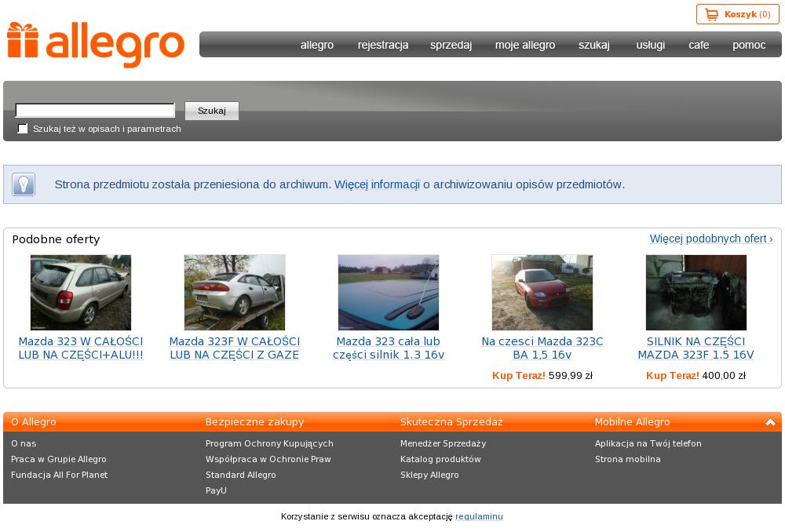Viewport: 785px width, 532px height.
Task: Open the allegro menu item
Action: pos(317,45)
